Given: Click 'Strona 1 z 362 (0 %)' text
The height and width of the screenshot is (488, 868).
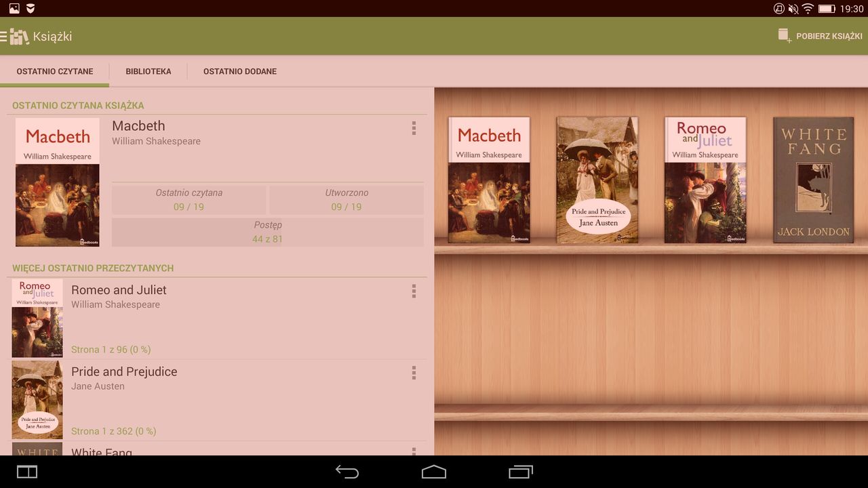Looking at the screenshot, I should click(114, 431).
